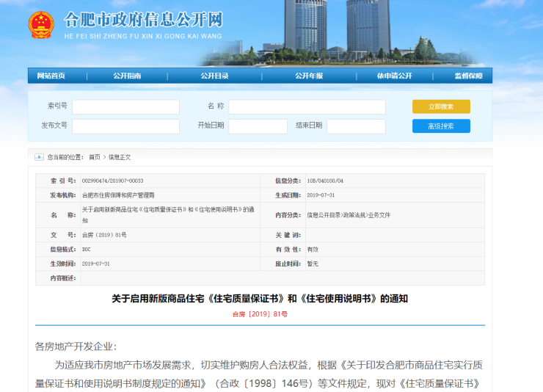Click the 首页 breadcrumb link
543x392 pixels.
(x=95, y=157)
